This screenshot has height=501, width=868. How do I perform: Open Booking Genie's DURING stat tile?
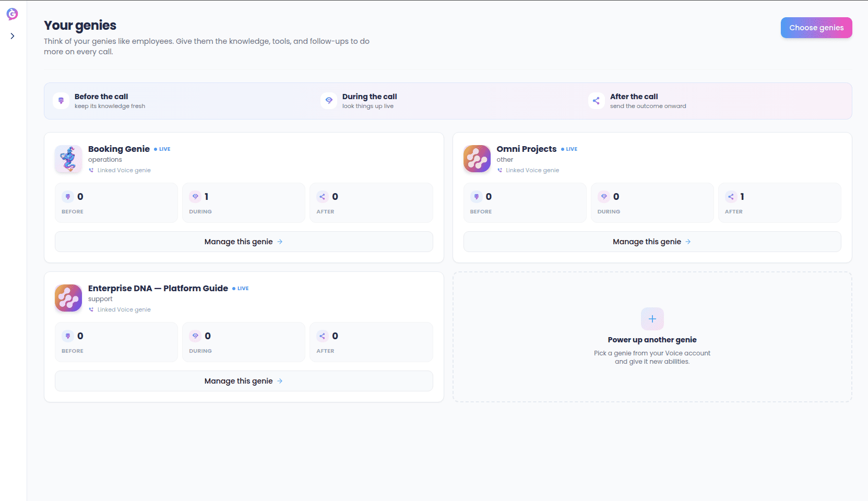coord(244,202)
